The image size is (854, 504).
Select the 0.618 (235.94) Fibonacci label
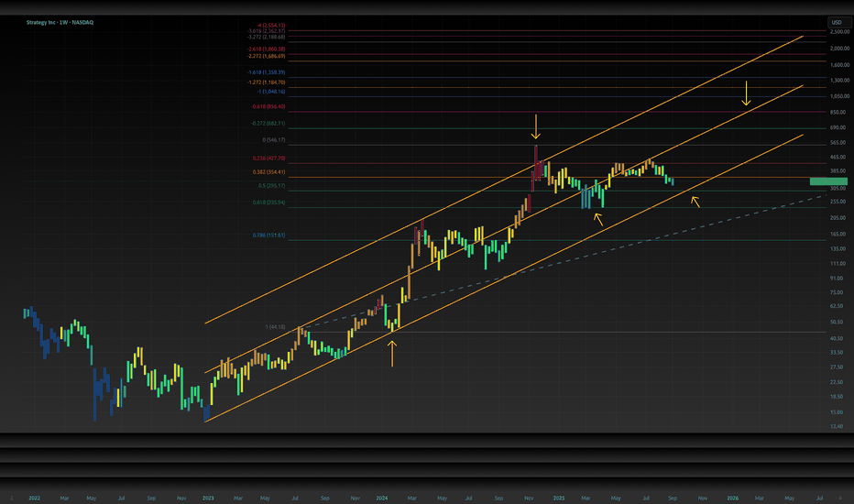(x=268, y=203)
